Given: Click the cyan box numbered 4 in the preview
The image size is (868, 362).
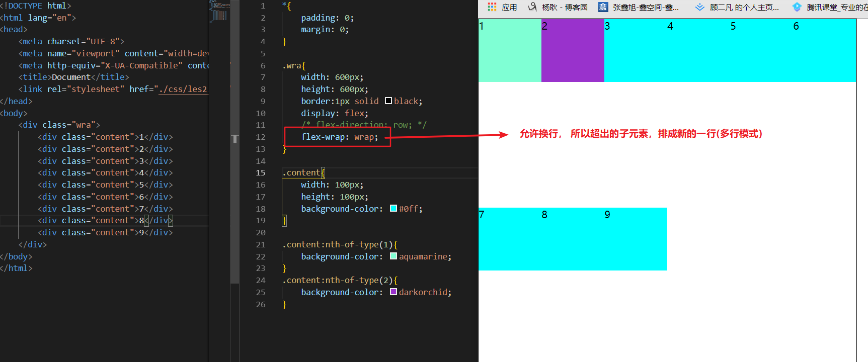Looking at the screenshot, I should click(x=698, y=50).
